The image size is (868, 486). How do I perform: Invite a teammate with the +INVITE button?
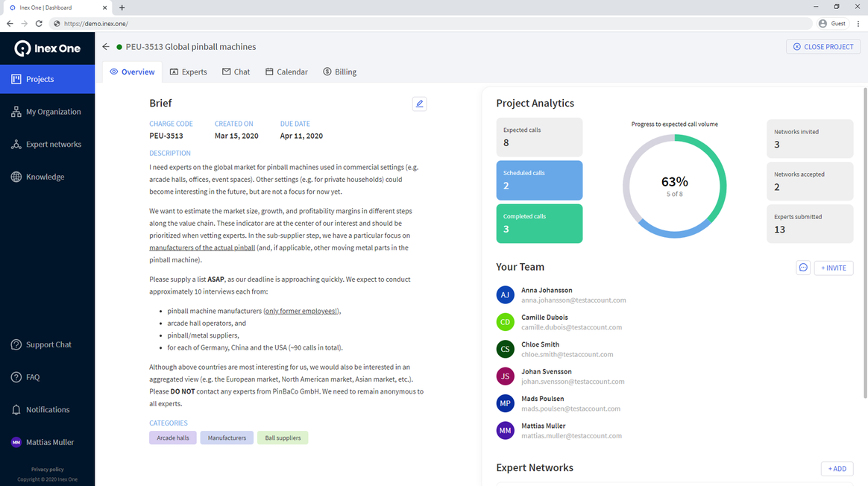pos(833,268)
